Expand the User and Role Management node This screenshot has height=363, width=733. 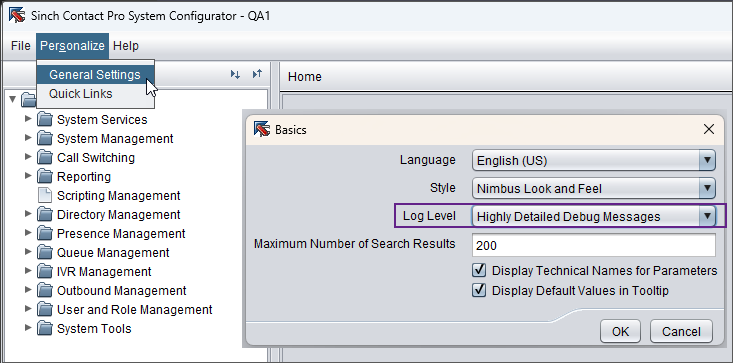[28, 309]
